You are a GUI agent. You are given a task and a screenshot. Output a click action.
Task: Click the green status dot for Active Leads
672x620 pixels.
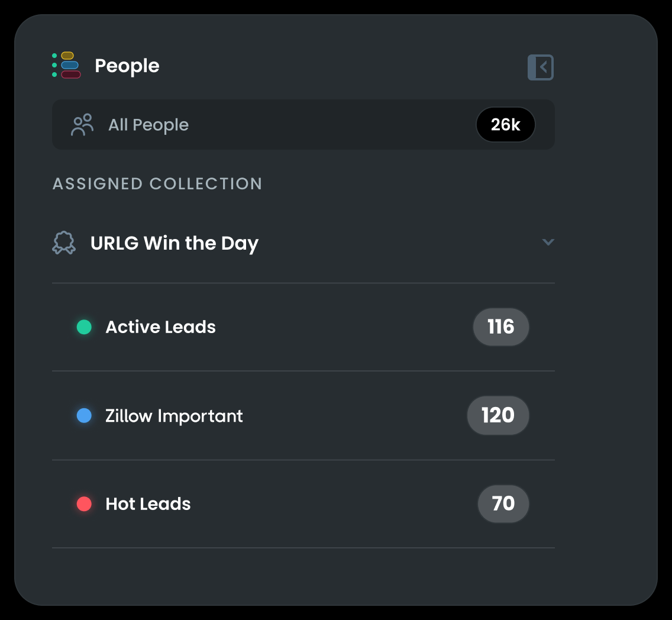[x=84, y=327]
